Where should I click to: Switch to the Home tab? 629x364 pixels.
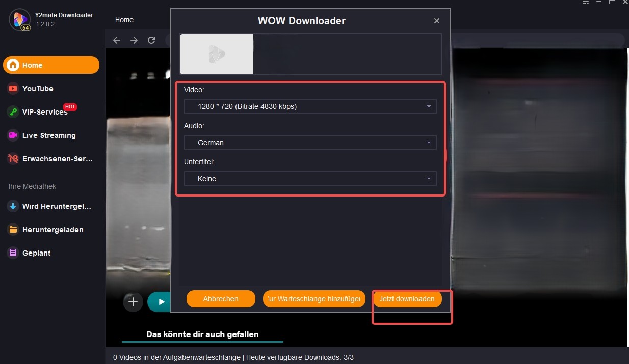click(x=124, y=20)
